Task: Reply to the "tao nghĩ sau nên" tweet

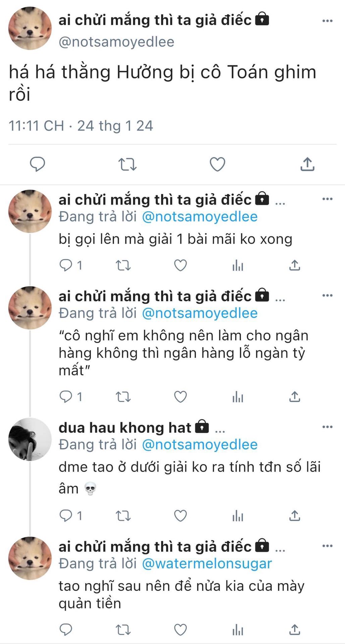Action: (66, 630)
